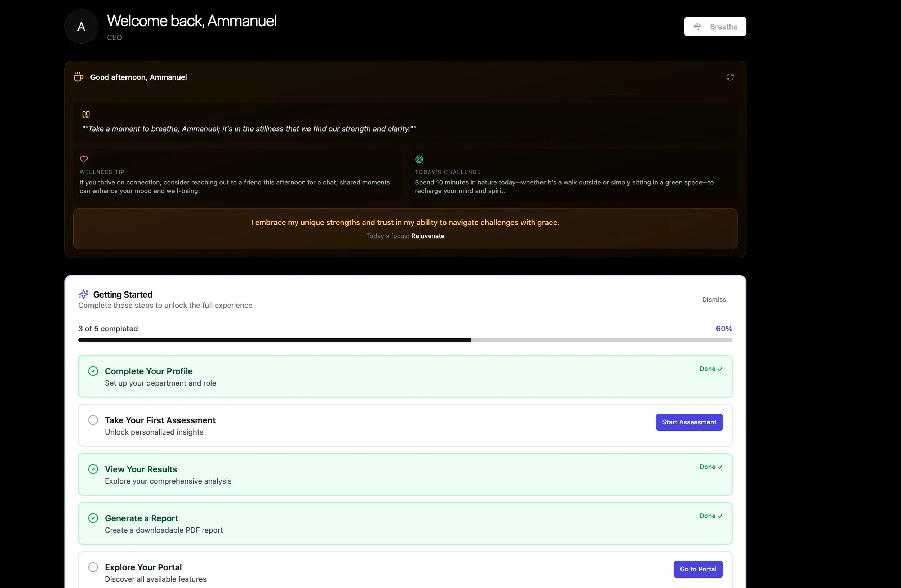
Task: Click the Generate a Report green checkmark
Action: click(x=93, y=518)
